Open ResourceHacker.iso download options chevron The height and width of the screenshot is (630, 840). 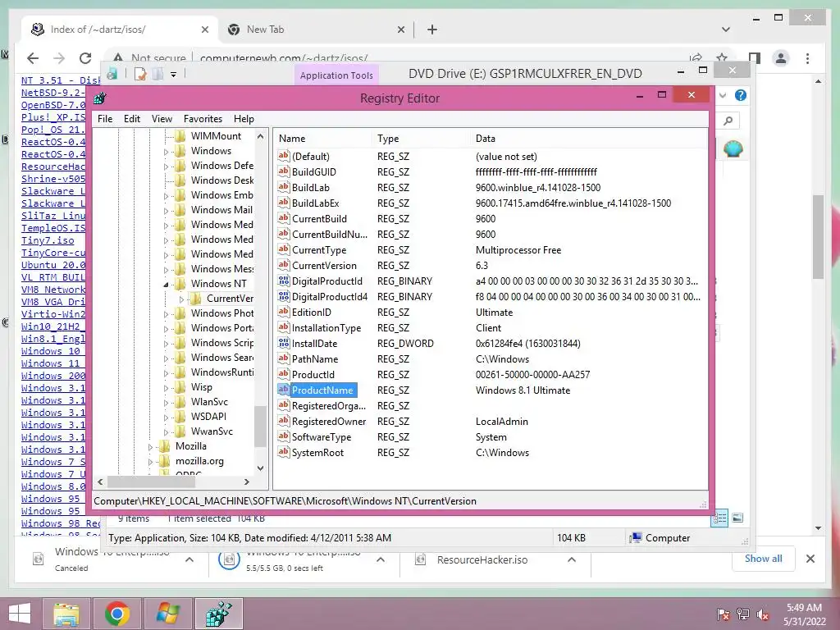572,559
